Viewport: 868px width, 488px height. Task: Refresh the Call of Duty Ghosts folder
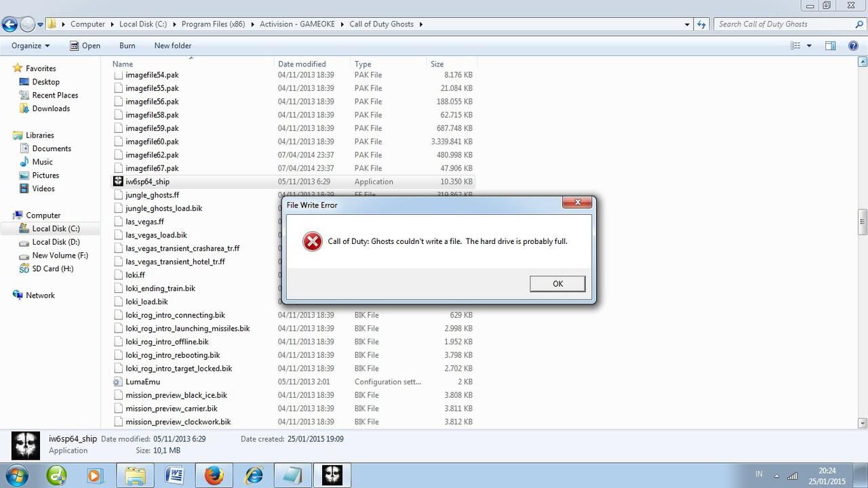[x=702, y=24]
